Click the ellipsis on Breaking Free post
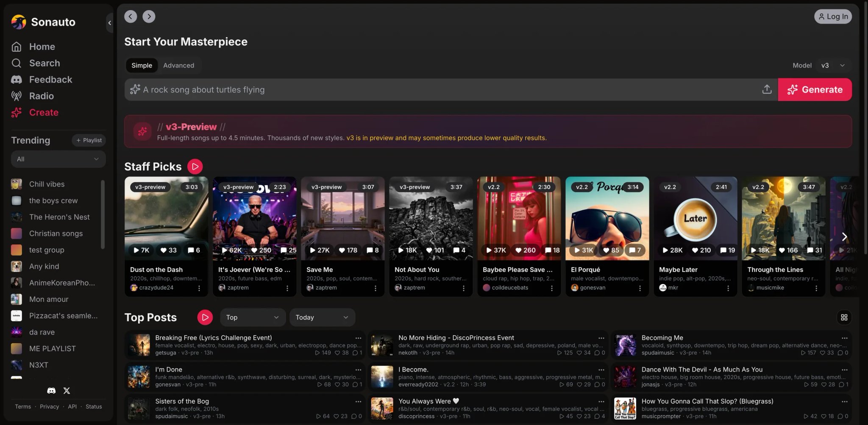The width and height of the screenshot is (868, 425). click(x=358, y=338)
